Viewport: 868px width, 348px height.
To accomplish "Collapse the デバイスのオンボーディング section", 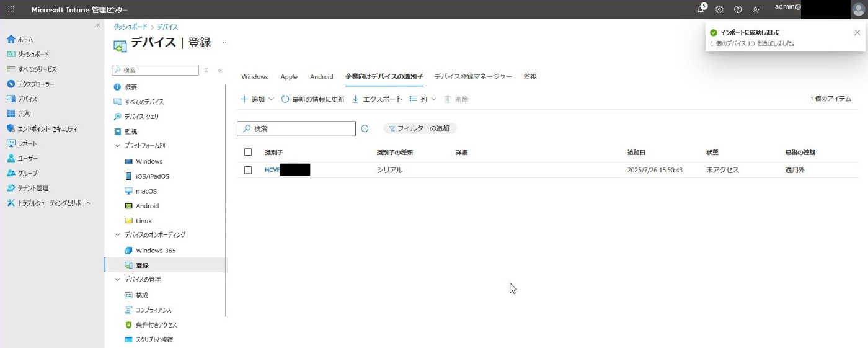I will [118, 235].
